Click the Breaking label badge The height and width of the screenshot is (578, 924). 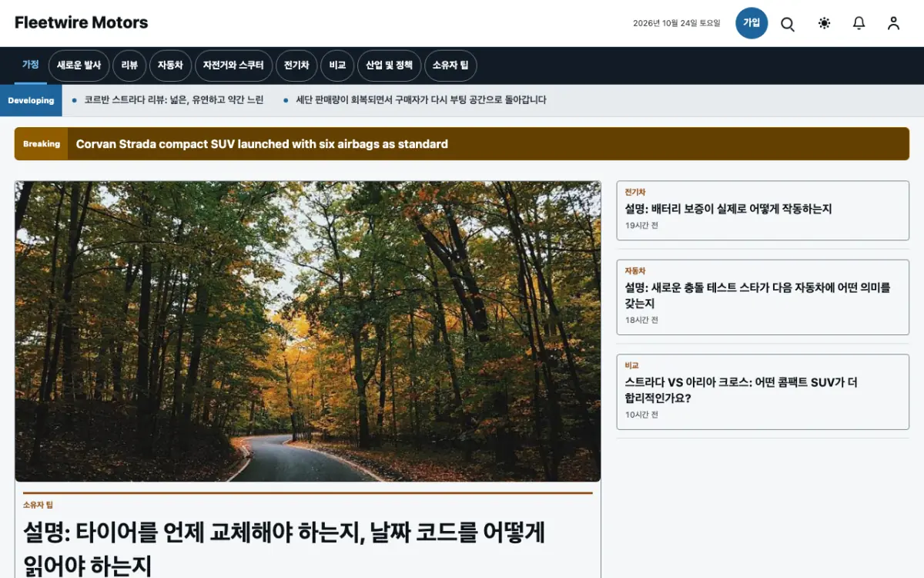pos(42,144)
